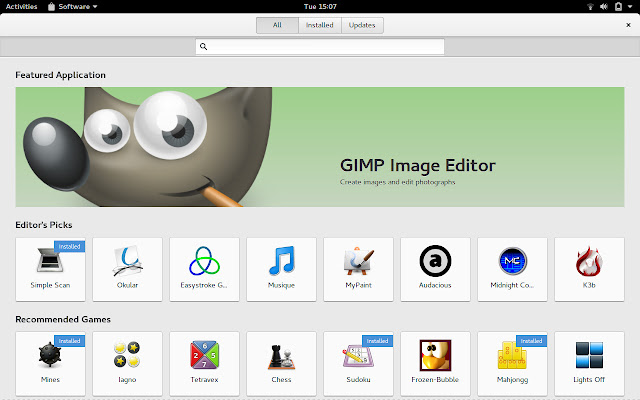This screenshot has width=640, height=400.
Task: Open the Musique blue music note icon
Action: (x=282, y=260)
